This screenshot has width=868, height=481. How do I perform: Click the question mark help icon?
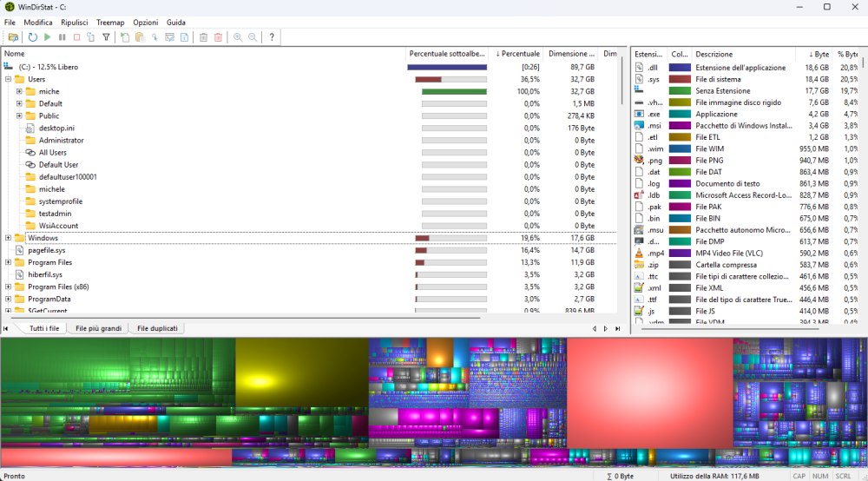(272, 37)
